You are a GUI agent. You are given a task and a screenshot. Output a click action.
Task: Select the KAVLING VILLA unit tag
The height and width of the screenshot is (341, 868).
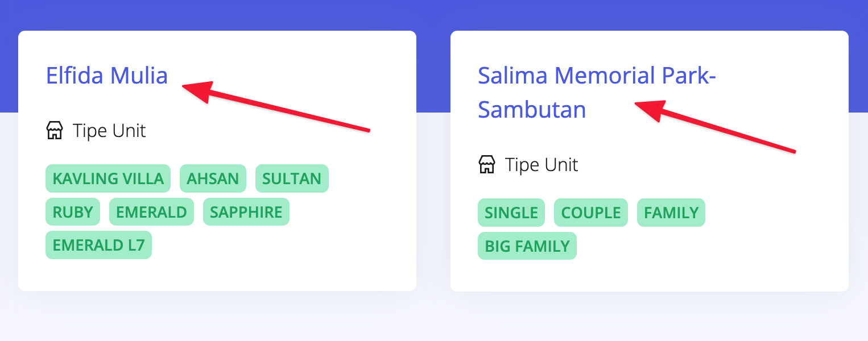(x=108, y=178)
